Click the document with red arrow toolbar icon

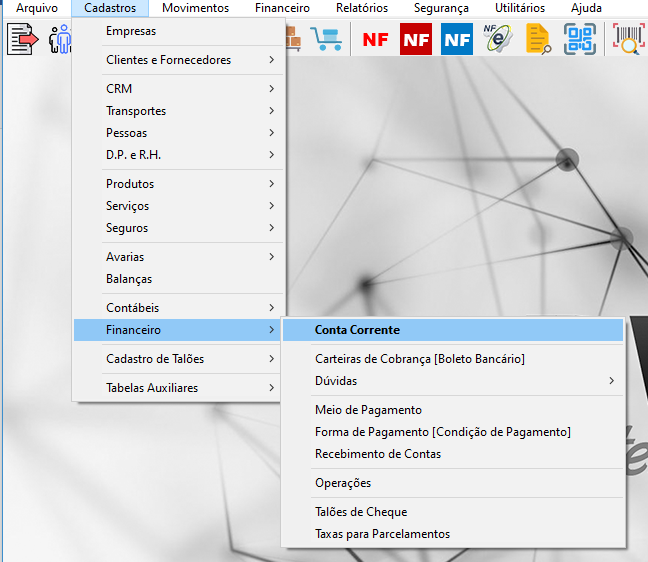point(23,39)
